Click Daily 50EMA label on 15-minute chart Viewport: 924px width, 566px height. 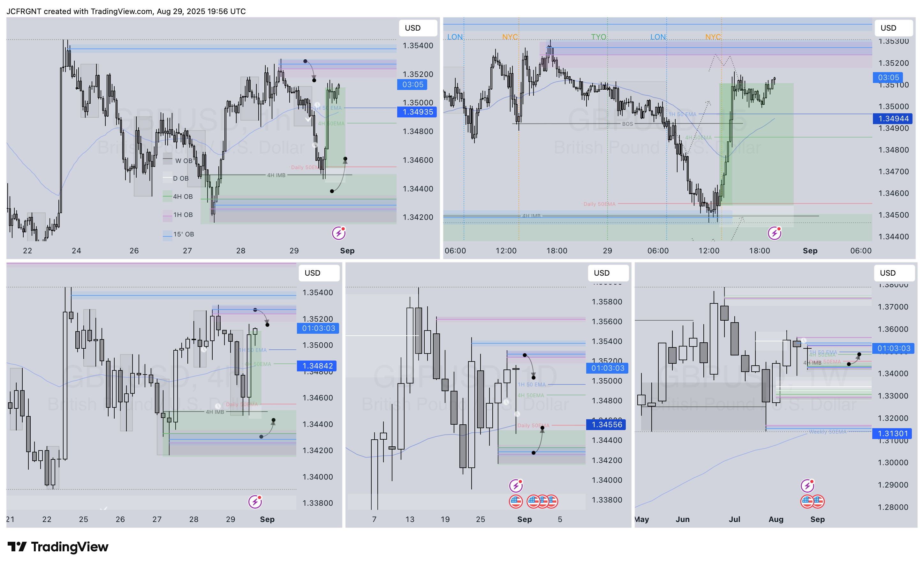[599, 204]
